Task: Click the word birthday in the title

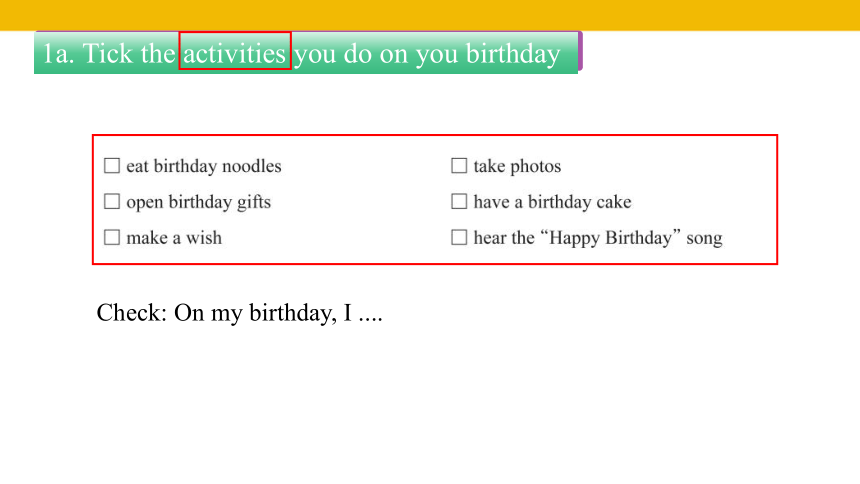Action: click(513, 54)
